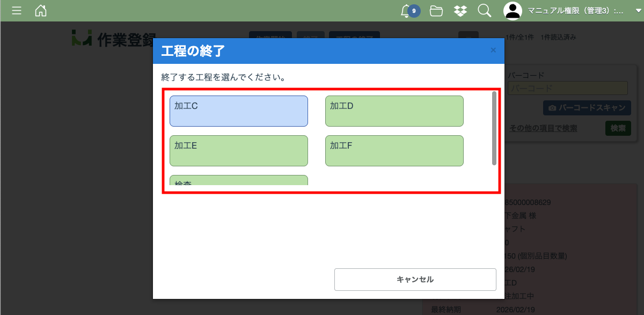Expand the user account dropdown arrow
This screenshot has width=644, height=315.
(x=631, y=11)
